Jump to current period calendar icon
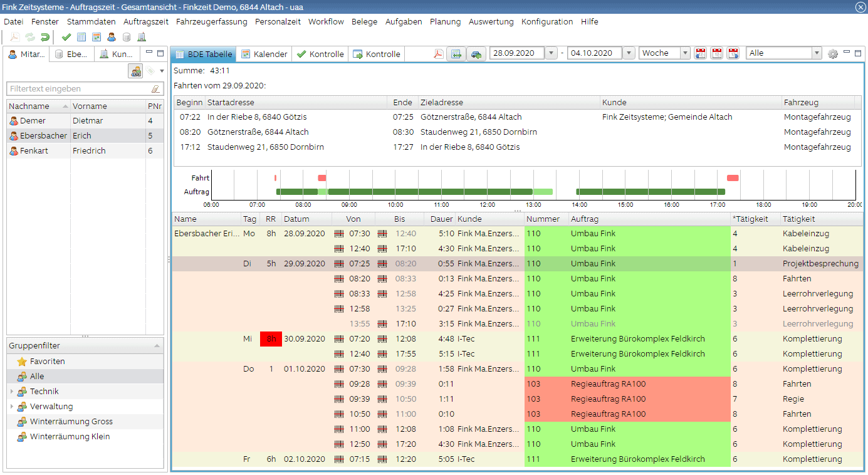Screen dimensions: 868x475 [x=717, y=54]
